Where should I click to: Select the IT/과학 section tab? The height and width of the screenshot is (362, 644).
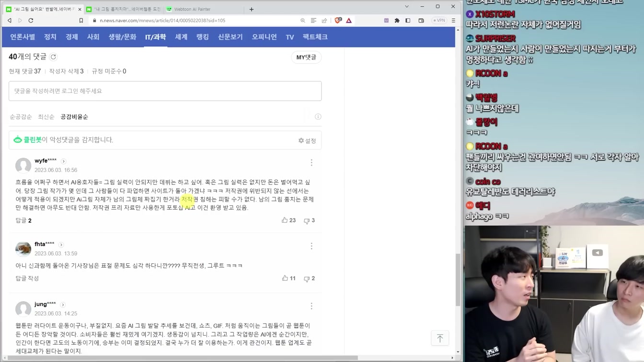156,37
